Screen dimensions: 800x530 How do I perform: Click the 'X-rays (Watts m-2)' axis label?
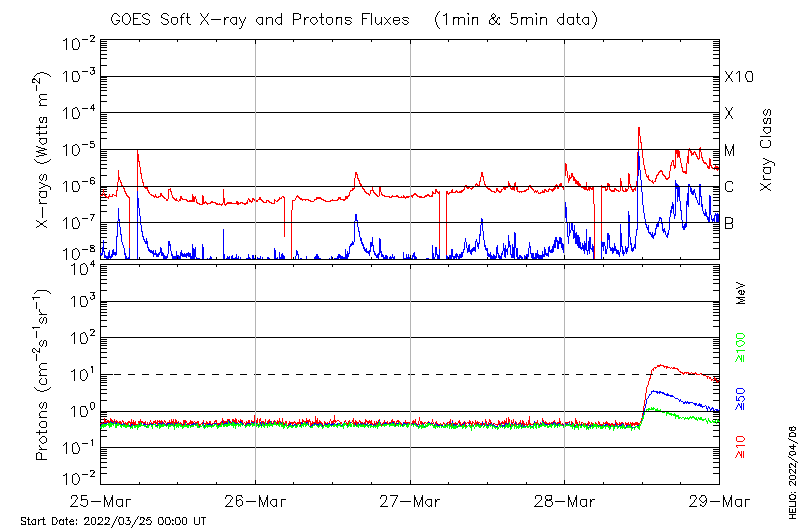(44, 150)
